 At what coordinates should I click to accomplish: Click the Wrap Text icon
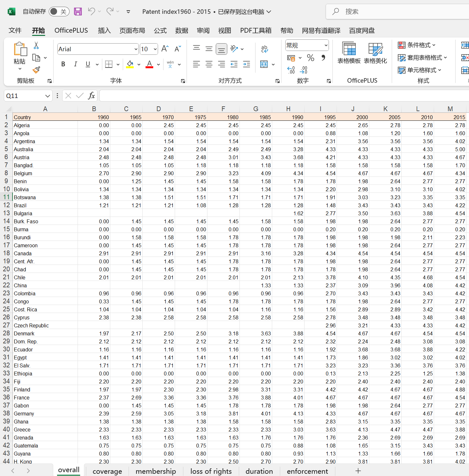click(x=264, y=49)
